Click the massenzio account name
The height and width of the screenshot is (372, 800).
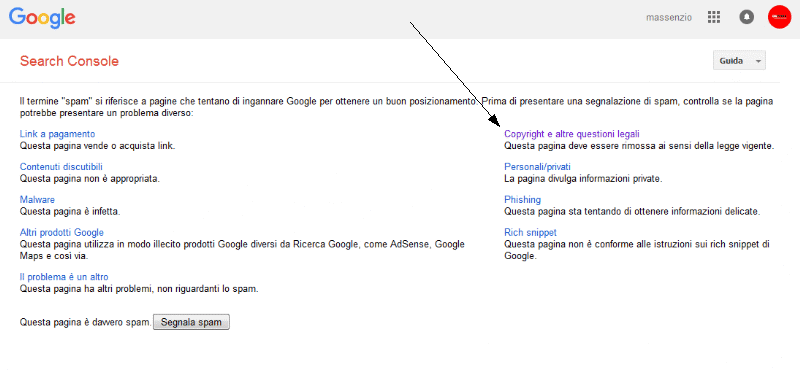coord(669,18)
